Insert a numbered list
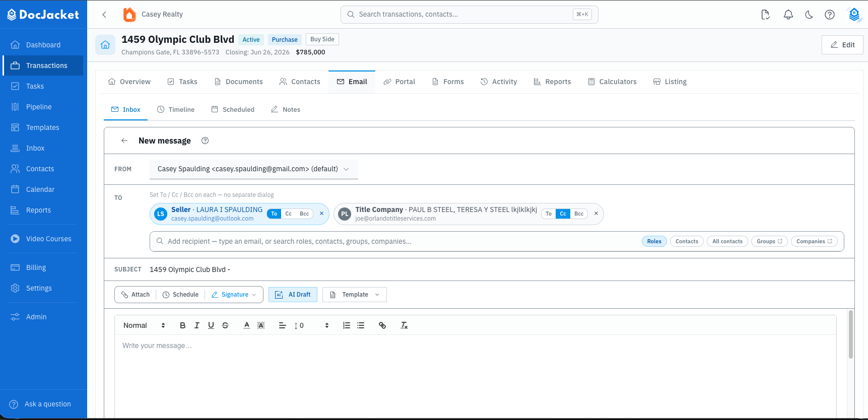 pyautogui.click(x=347, y=325)
